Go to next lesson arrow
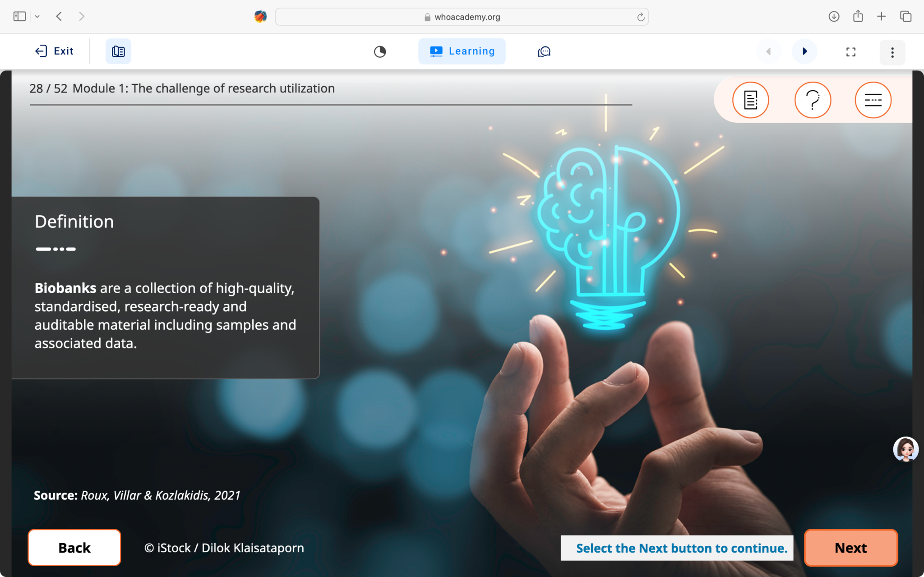 [x=804, y=51]
